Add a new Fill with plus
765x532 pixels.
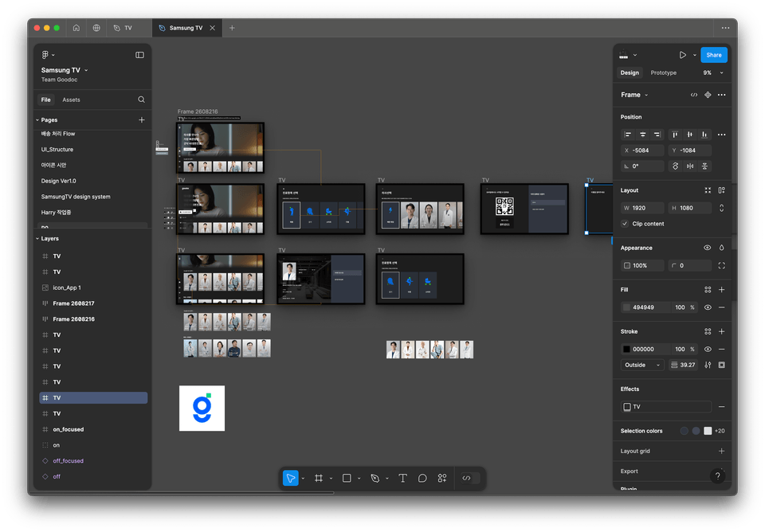(722, 290)
